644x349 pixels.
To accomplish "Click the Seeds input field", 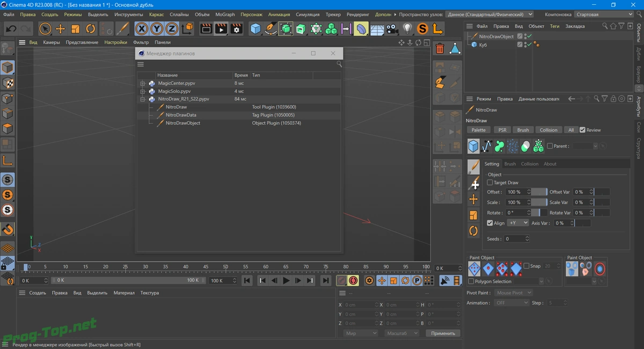I will coord(517,239).
